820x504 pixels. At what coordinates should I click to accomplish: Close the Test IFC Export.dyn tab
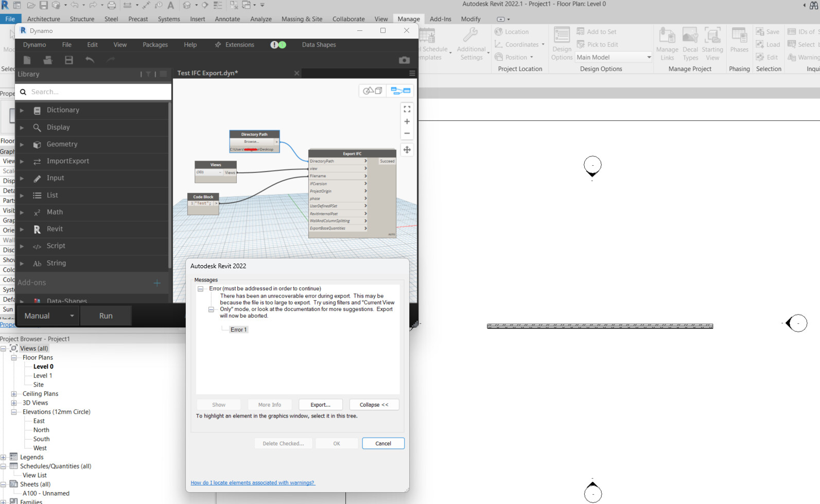[296, 73]
